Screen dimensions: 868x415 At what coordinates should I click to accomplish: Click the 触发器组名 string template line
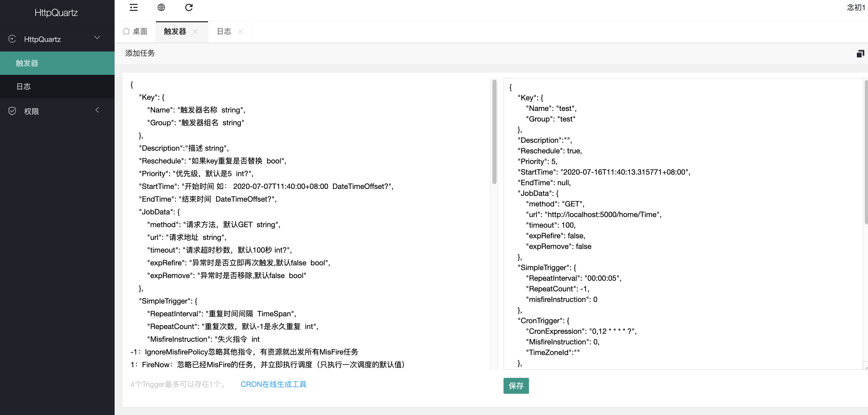point(196,123)
